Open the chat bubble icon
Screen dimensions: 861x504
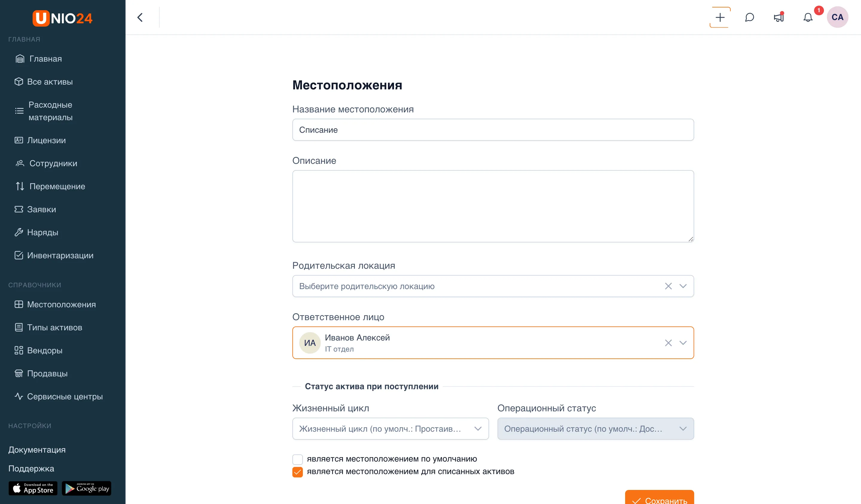749,17
